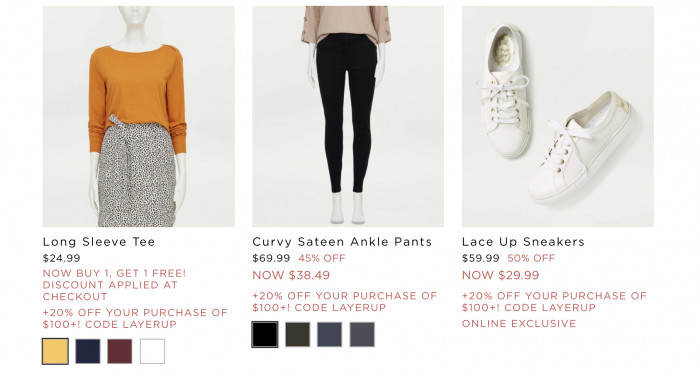This screenshot has height=376, width=700.
Task: Choose the gray swatch for Ankle Pants
Action: click(x=362, y=334)
